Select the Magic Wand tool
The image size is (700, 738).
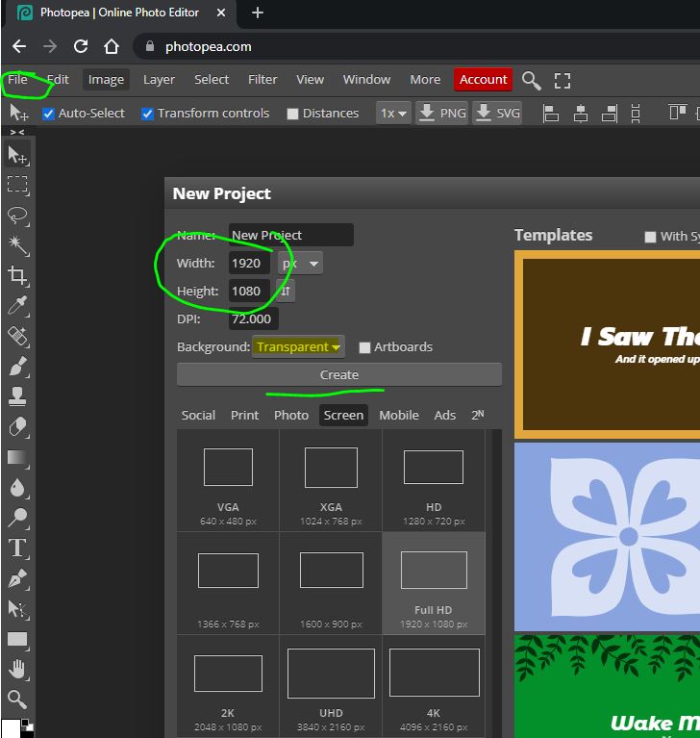click(17, 245)
